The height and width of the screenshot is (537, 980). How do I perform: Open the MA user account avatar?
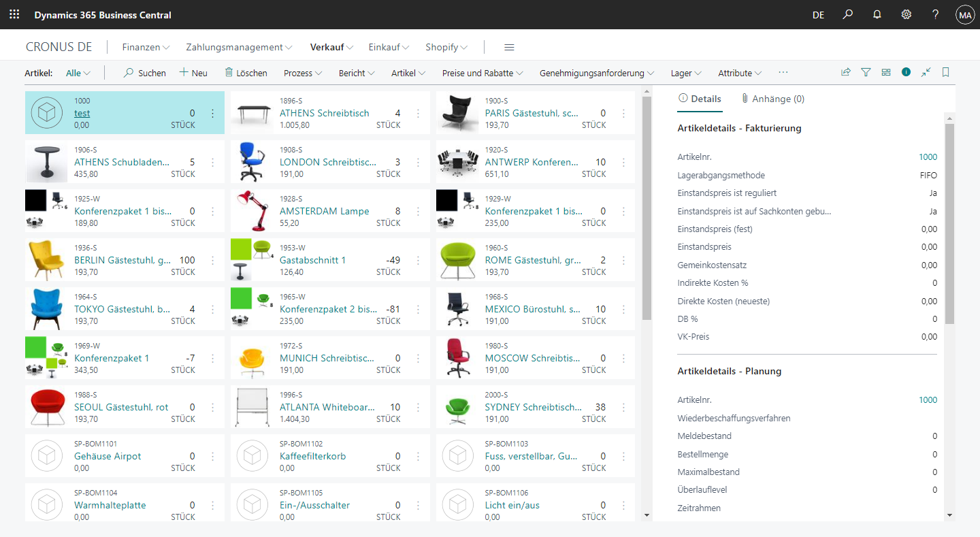click(965, 14)
